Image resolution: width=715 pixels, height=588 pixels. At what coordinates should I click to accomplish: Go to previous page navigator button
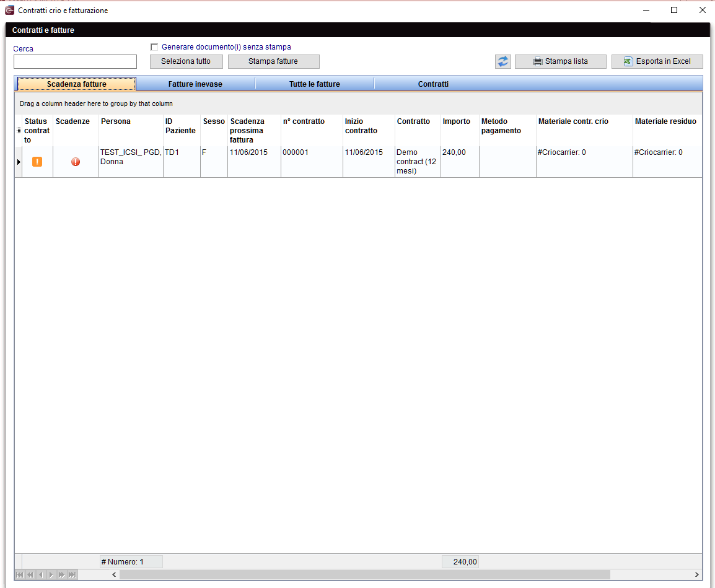[30, 575]
